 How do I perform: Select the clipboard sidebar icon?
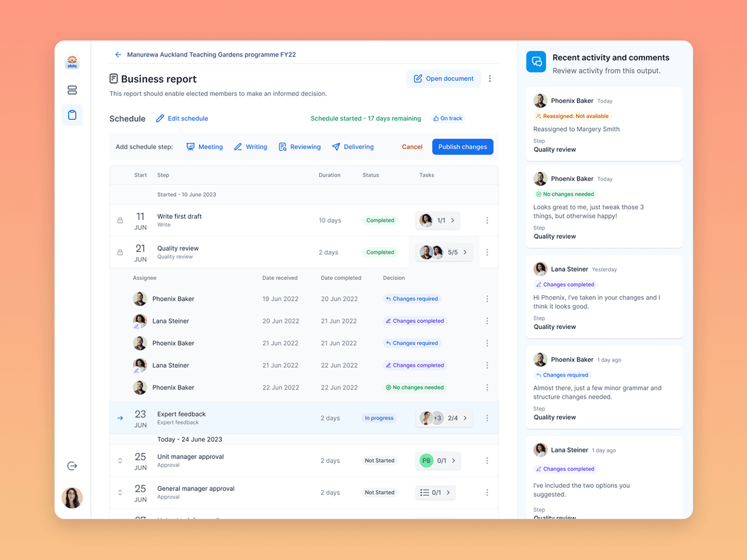coord(72,115)
